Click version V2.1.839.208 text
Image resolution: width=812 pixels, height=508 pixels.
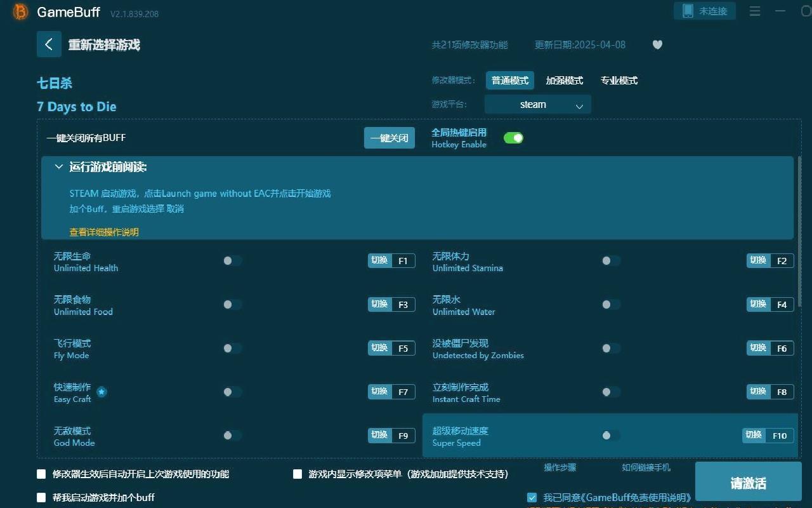click(x=134, y=13)
